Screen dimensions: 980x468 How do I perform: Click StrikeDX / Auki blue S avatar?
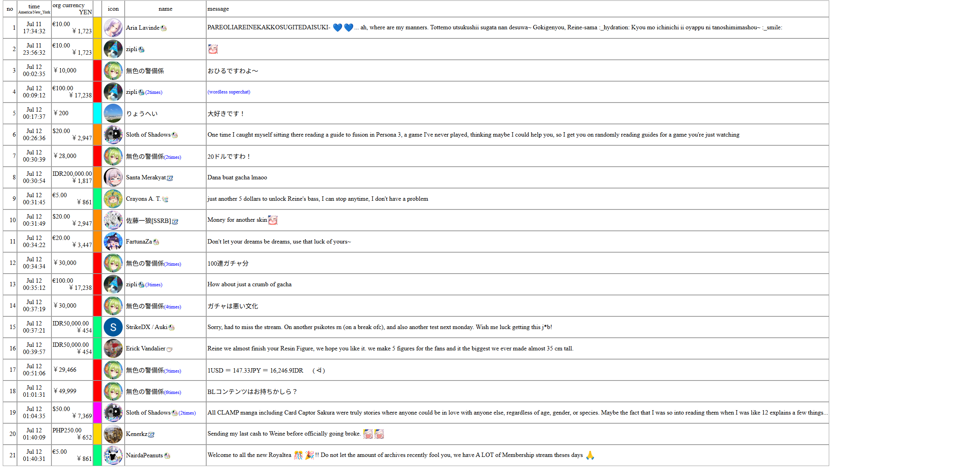tap(113, 327)
